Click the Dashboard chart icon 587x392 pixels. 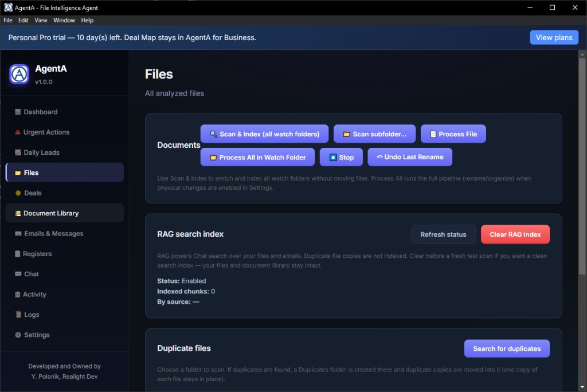coord(18,112)
